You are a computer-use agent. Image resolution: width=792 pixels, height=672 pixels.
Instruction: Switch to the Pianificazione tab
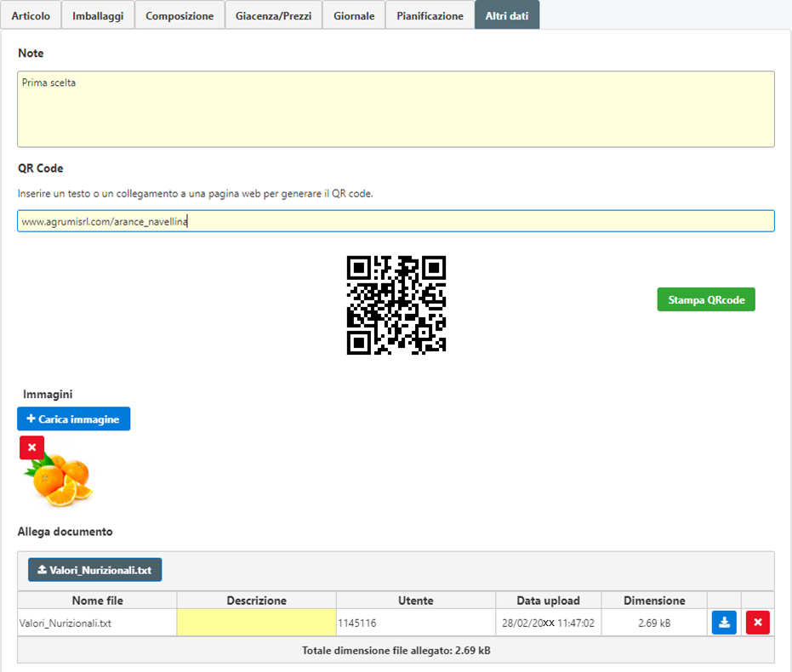point(430,15)
